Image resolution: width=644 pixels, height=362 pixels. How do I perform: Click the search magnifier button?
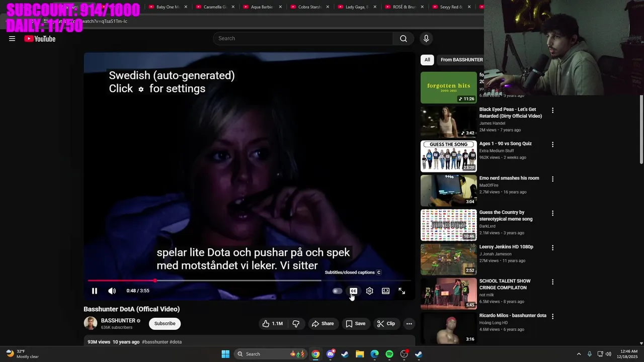click(x=404, y=39)
